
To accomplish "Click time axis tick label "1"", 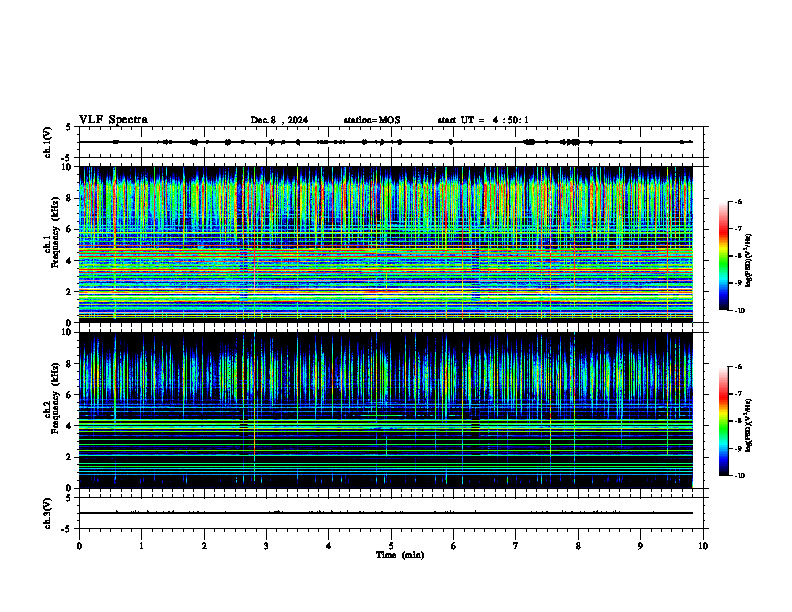I will tap(141, 546).
